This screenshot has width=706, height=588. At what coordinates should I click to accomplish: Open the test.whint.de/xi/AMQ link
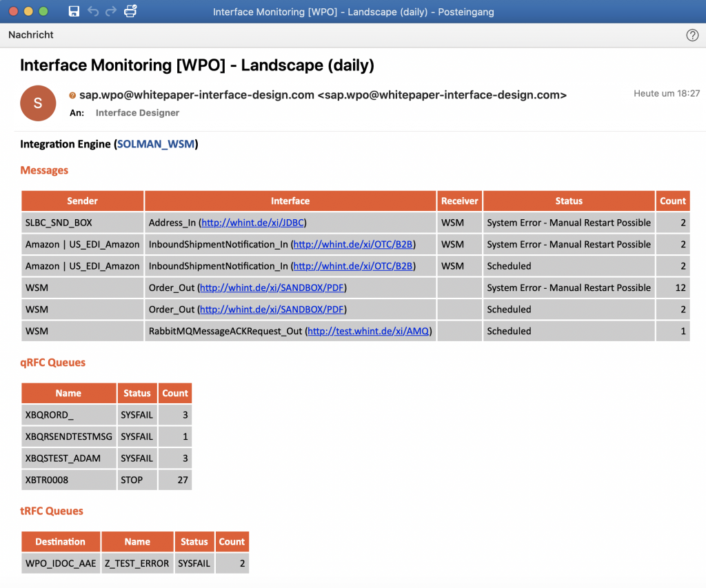tap(369, 331)
